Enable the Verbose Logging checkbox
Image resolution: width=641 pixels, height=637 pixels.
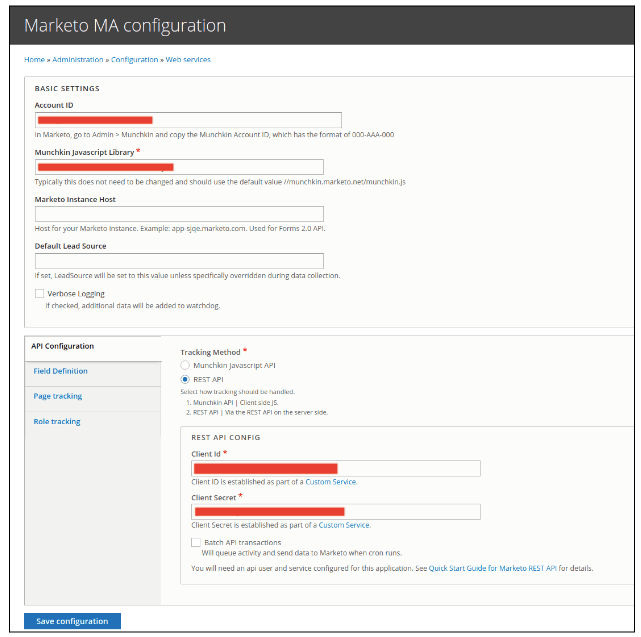click(x=40, y=294)
